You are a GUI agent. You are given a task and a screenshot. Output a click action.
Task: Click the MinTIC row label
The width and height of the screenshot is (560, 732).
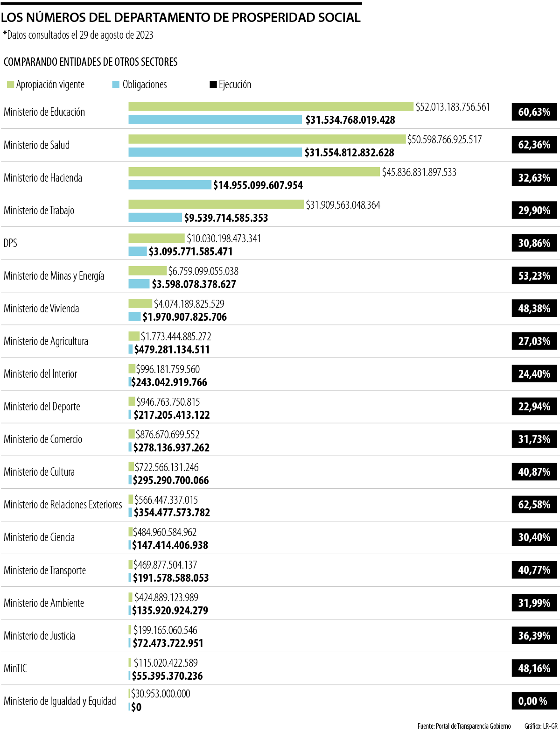coord(15,669)
